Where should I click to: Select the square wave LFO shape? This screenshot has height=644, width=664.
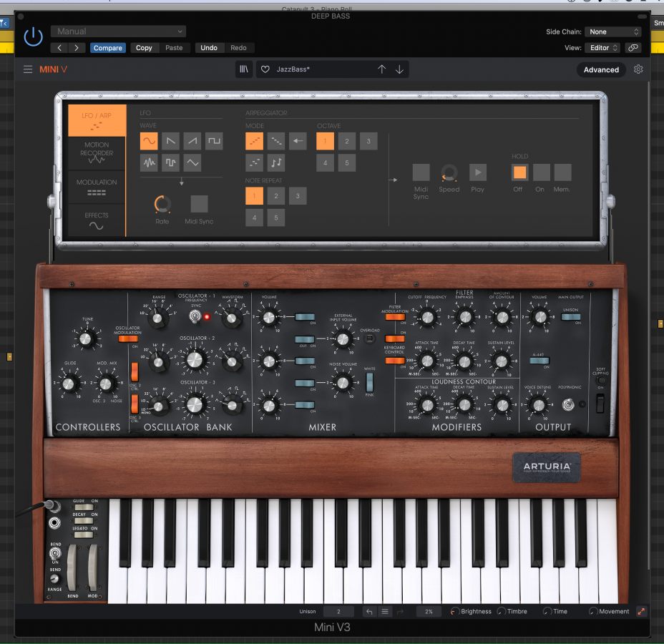pyautogui.click(x=214, y=140)
